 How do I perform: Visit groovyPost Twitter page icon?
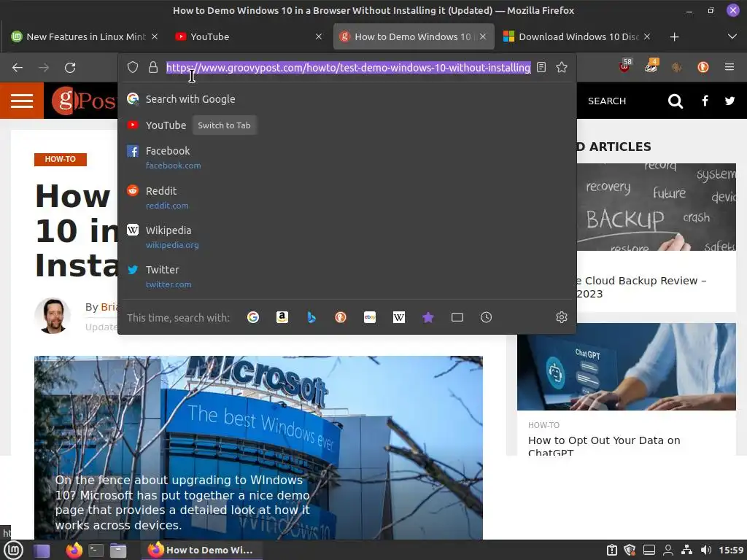[x=729, y=101]
